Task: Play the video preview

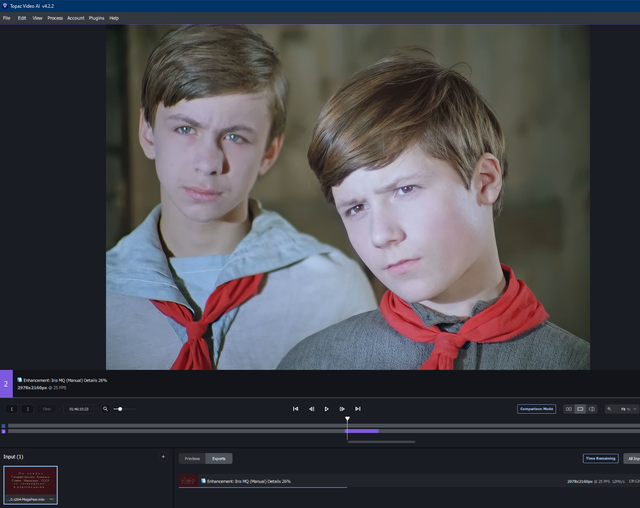Action: [x=327, y=409]
